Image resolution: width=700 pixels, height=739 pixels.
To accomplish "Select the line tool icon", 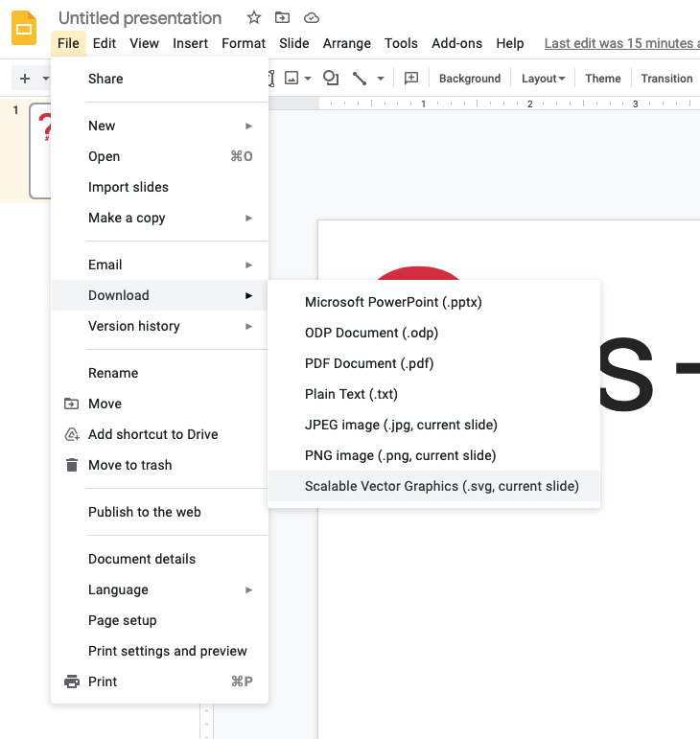I will 360,79.
